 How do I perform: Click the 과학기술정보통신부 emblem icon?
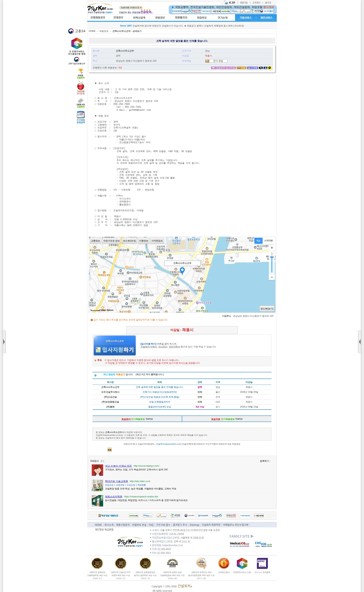click(77, 60)
